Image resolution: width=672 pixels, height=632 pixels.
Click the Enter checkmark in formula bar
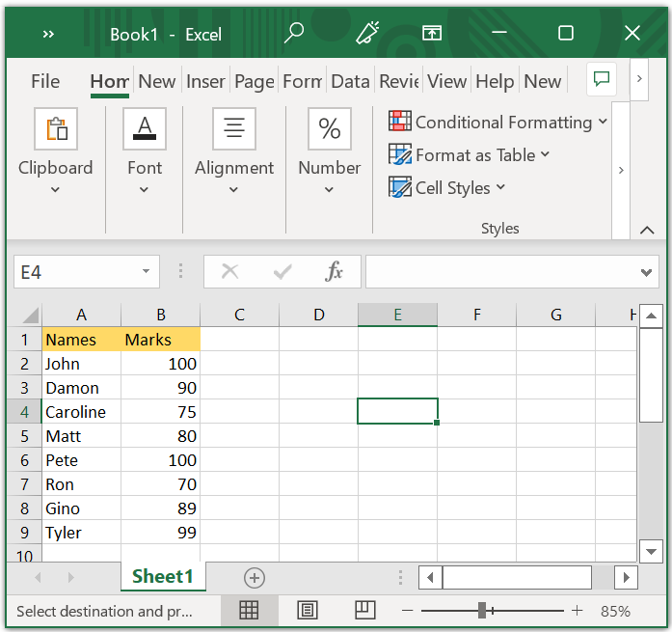[282, 272]
